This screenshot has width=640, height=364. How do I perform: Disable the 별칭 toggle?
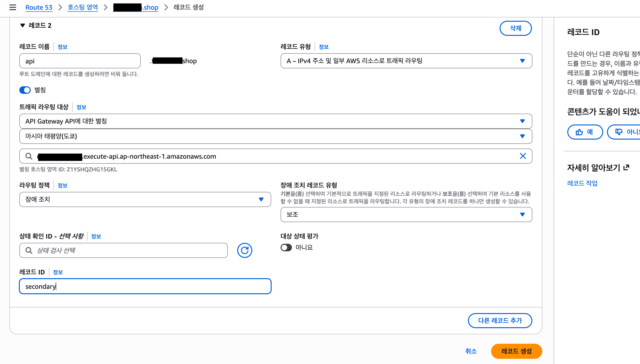pyautogui.click(x=25, y=90)
